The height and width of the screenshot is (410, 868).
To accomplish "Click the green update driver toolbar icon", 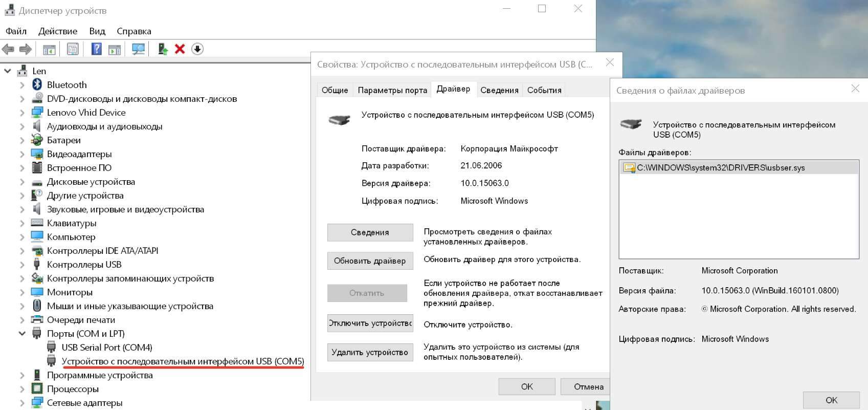I will (163, 49).
